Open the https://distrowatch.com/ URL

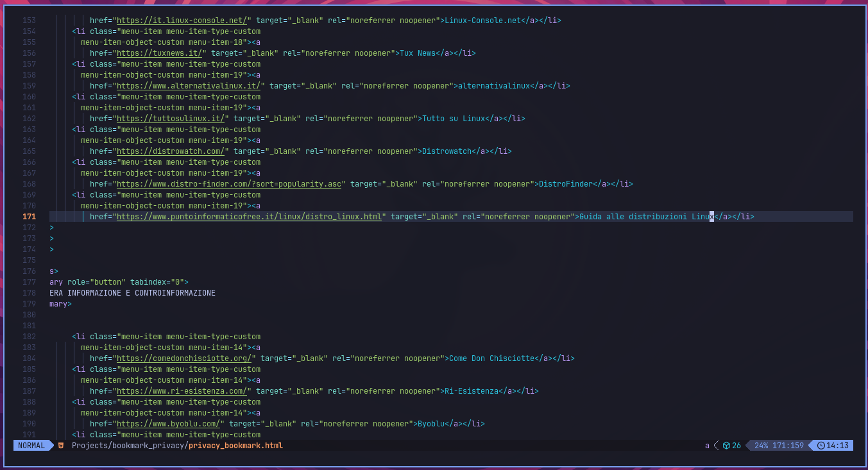coord(171,151)
